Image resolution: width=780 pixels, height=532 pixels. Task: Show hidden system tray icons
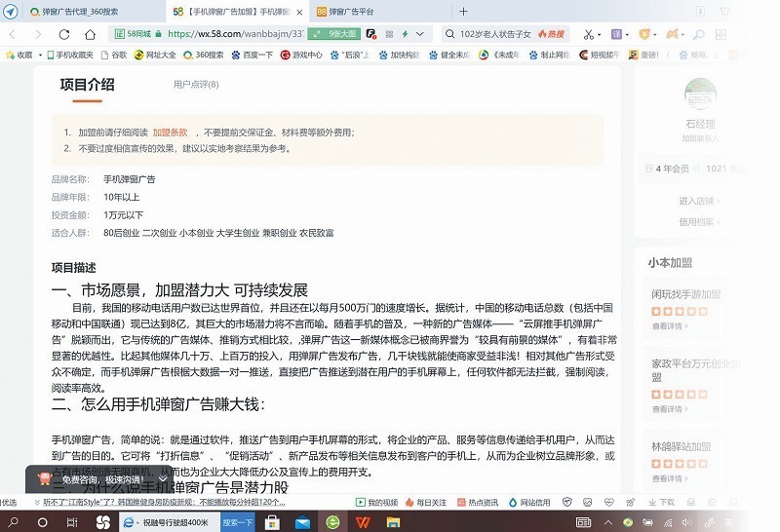607,522
